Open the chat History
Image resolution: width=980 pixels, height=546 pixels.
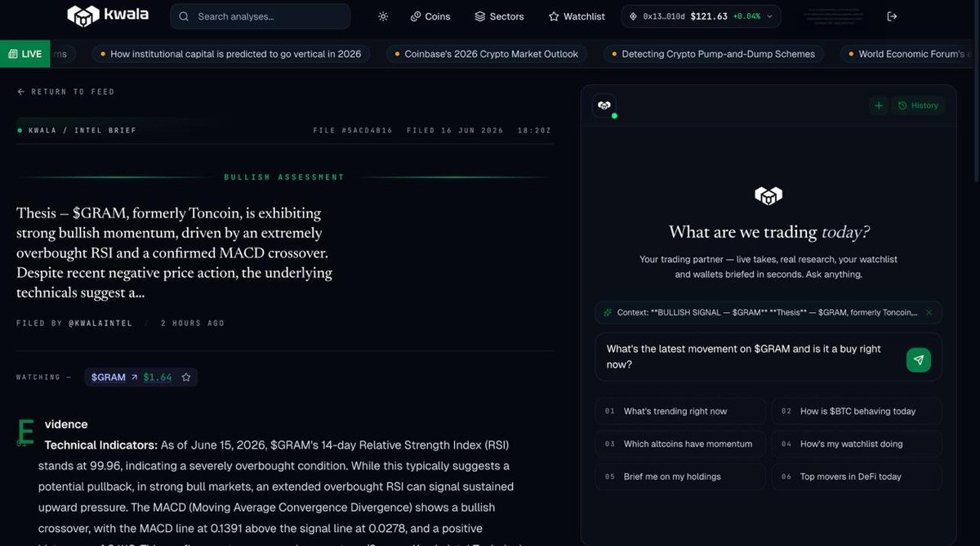point(918,105)
